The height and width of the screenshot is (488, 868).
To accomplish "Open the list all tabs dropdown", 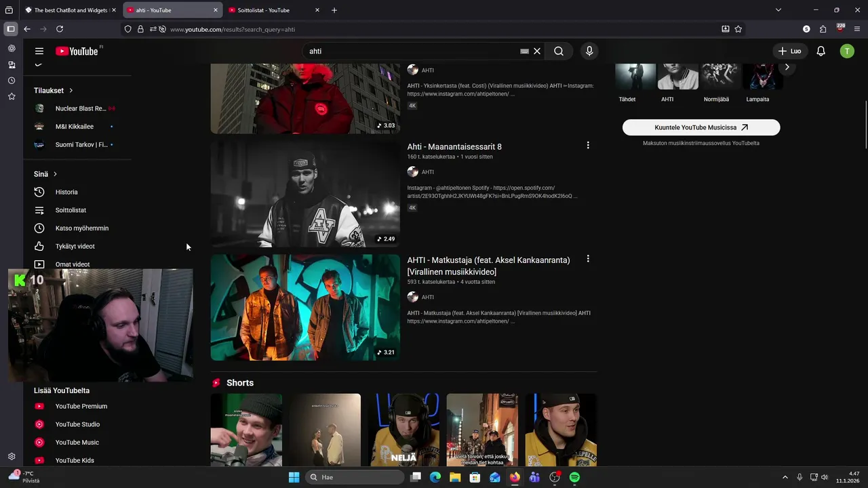I will [778, 10].
